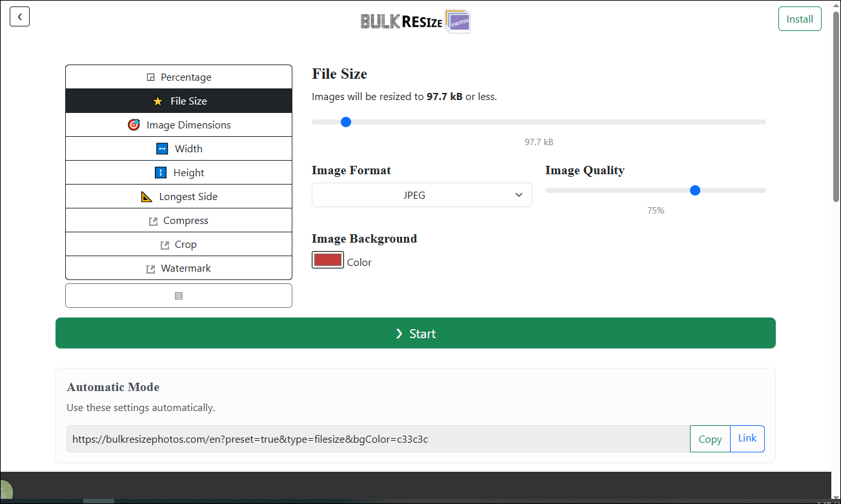Image resolution: width=841 pixels, height=504 pixels.
Task: Adjust the Image Quality slider
Action: pos(694,190)
